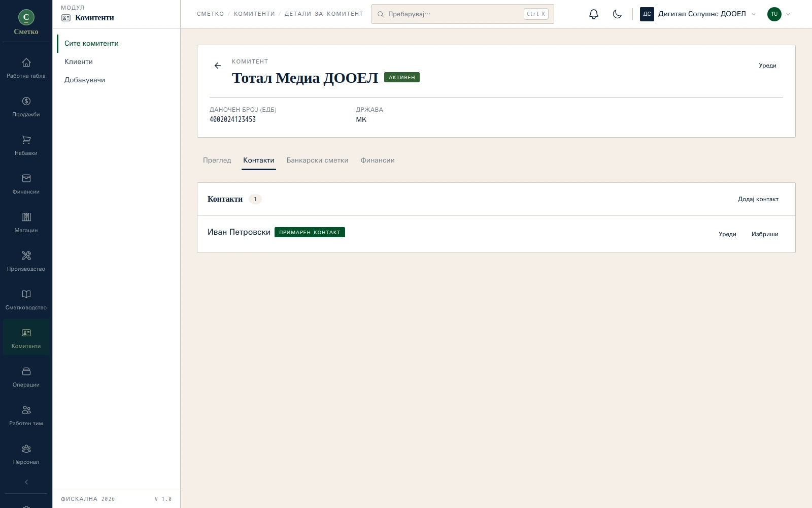Click Уреди for the комитент header
The image size is (812, 508).
767,66
